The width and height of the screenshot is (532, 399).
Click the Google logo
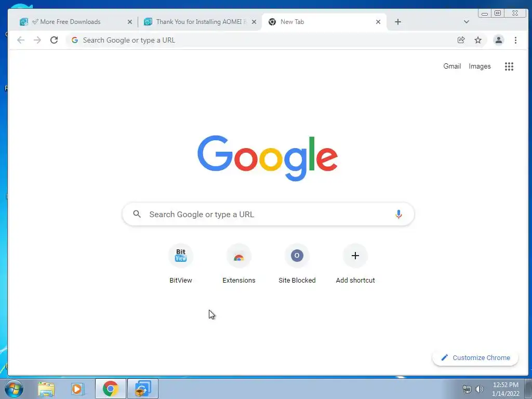click(268, 158)
